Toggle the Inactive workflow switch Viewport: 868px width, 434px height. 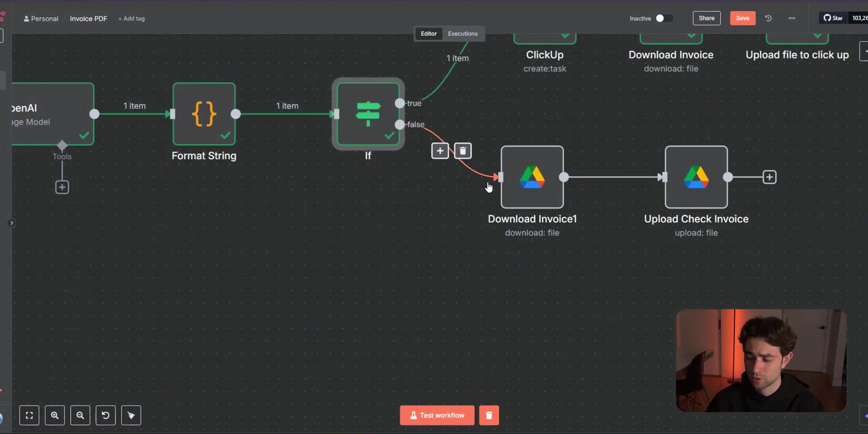(x=664, y=18)
